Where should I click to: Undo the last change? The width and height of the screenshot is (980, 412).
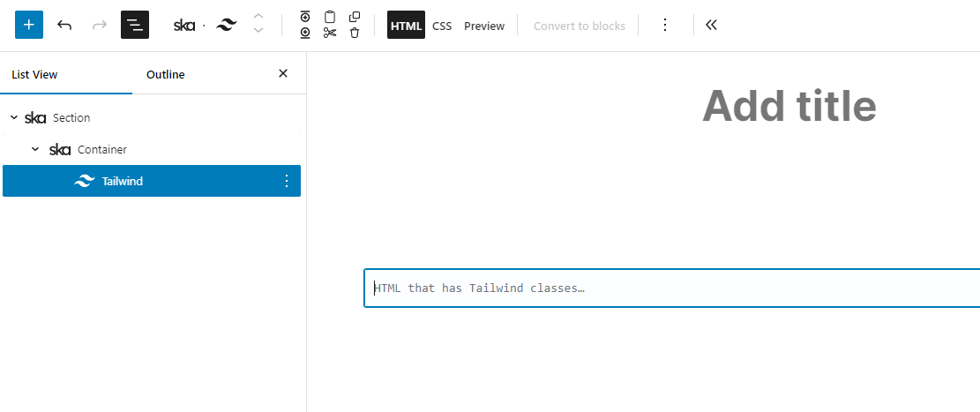pyautogui.click(x=64, y=25)
